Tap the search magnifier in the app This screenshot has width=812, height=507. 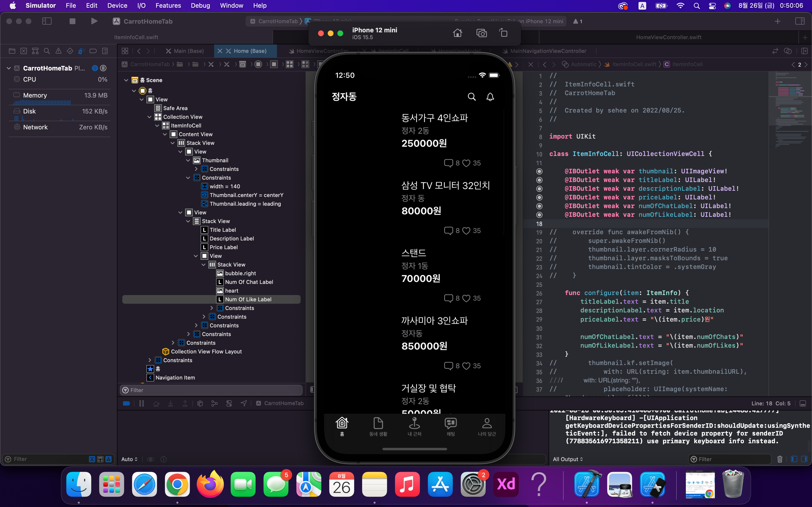pyautogui.click(x=471, y=97)
